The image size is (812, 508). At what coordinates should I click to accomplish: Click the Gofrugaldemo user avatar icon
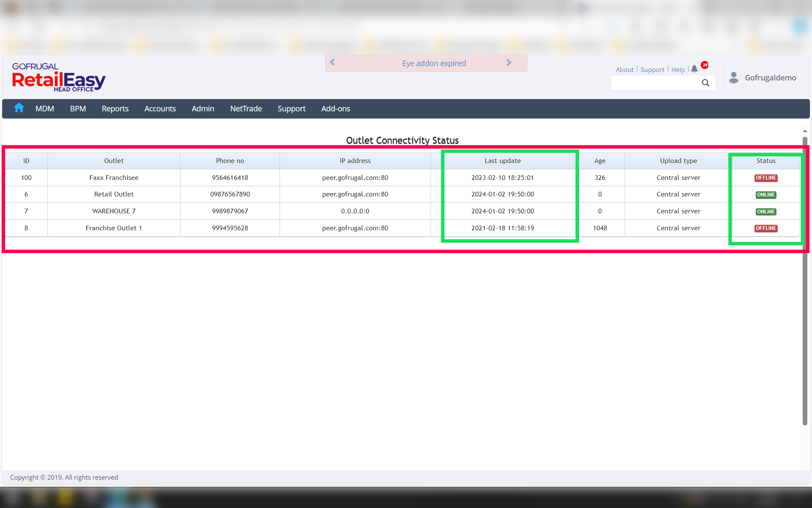tap(734, 77)
